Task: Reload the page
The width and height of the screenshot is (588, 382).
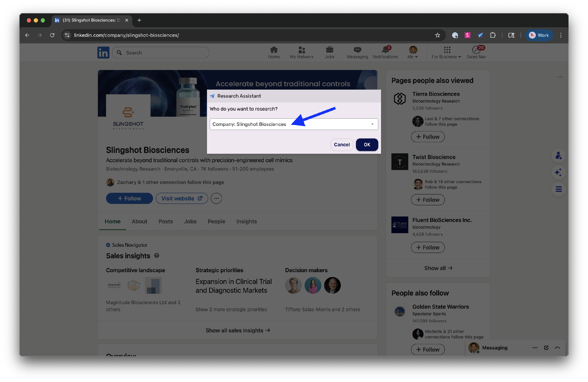Action: pos(52,35)
